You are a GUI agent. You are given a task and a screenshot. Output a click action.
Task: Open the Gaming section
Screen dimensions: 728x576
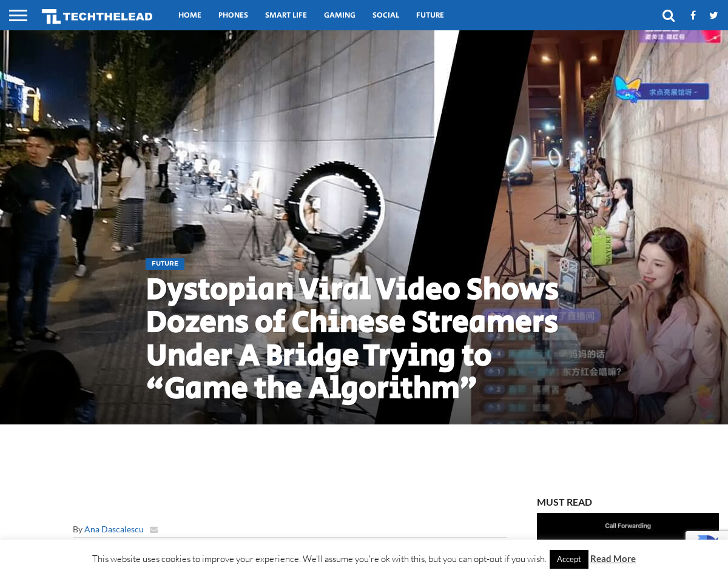click(340, 15)
